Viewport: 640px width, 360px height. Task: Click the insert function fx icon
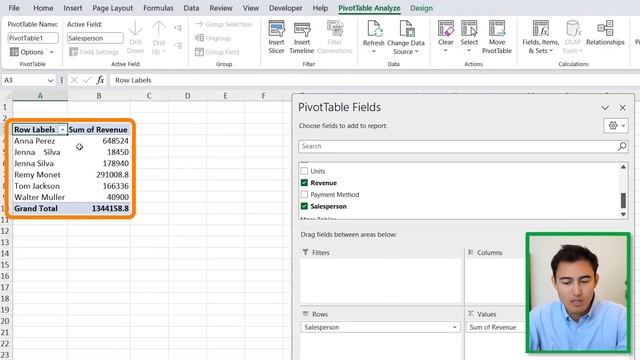tap(100, 80)
